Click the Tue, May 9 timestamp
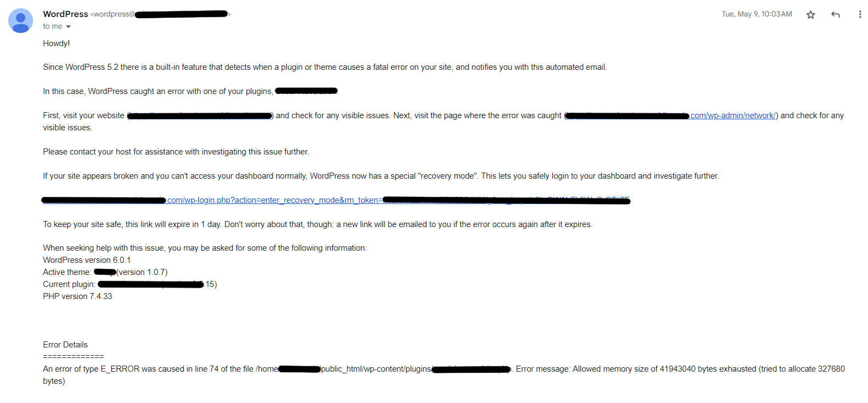868x403 pixels. pos(756,14)
